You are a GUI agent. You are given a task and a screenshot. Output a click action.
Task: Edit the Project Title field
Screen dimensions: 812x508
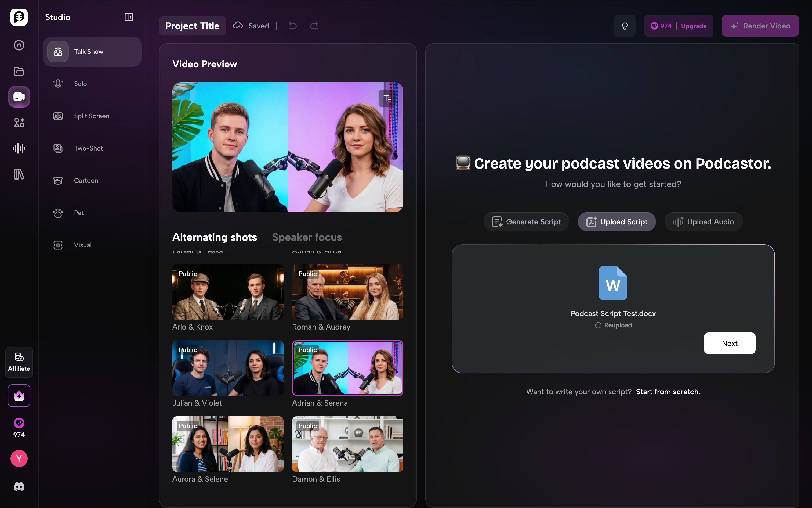pos(192,26)
